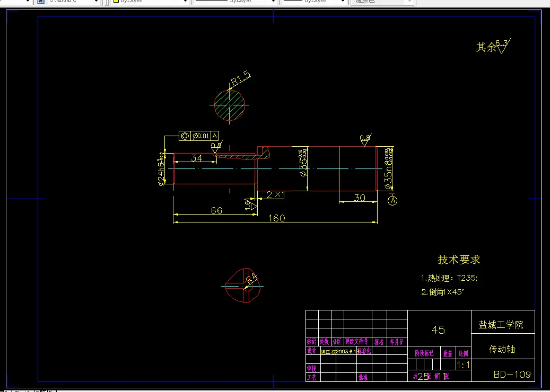550x392 pixels.
Task: Click material 45 in title block
Action: pos(438,330)
